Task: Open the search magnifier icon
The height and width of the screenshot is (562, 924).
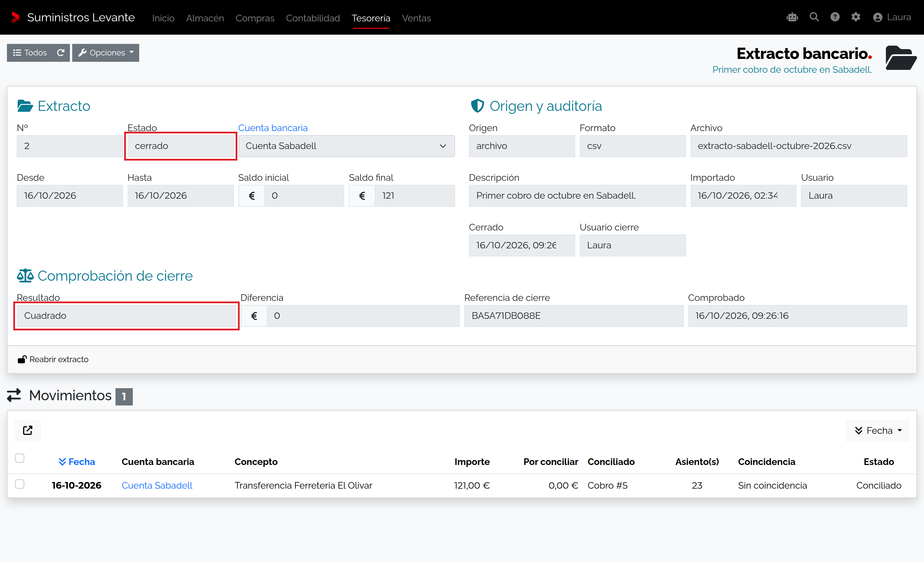Action: click(x=814, y=17)
